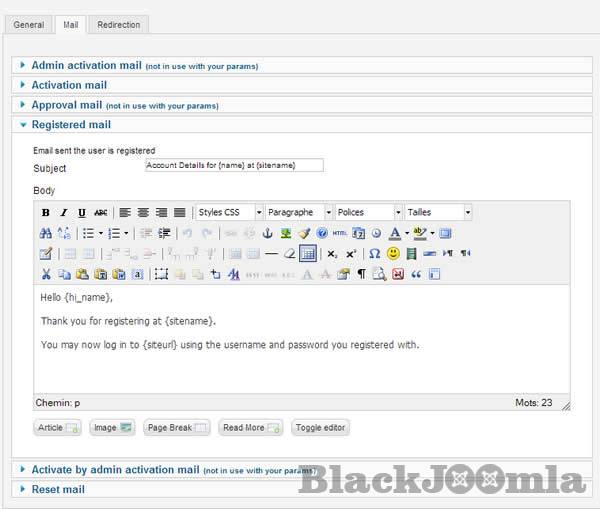Insert an emoticon with the smiley icon
Image resolution: width=600 pixels, height=509 pixels.
click(x=393, y=253)
